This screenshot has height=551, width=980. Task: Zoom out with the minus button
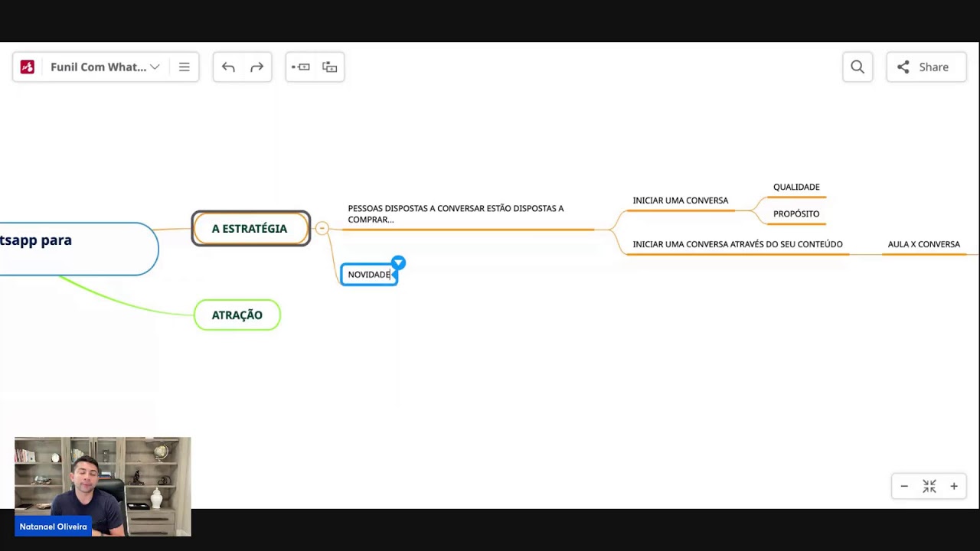pos(904,486)
